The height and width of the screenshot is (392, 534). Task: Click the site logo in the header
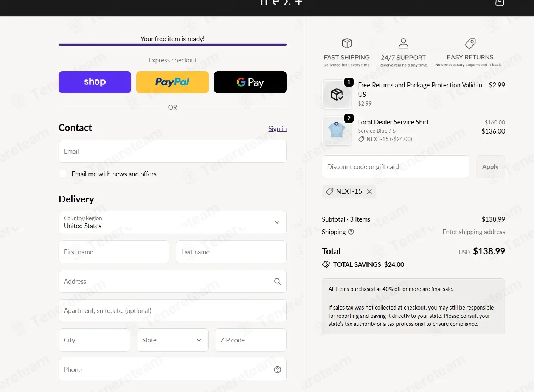[282, 2]
